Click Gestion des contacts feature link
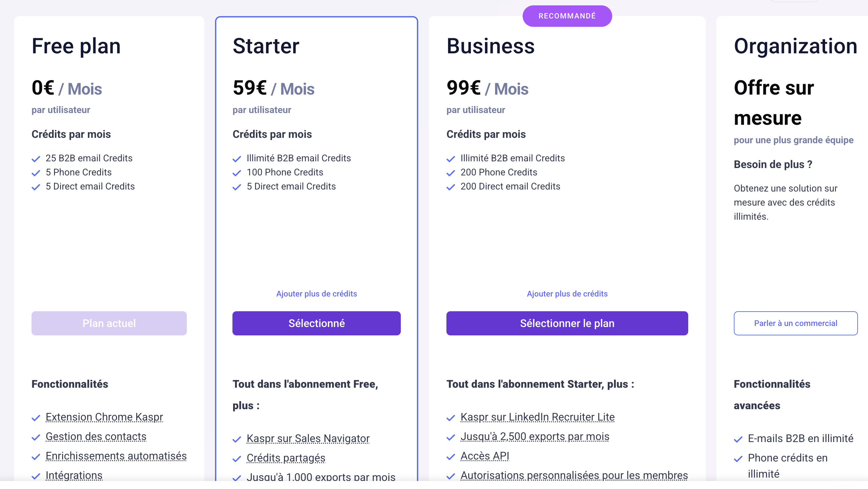This screenshot has height=489, width=868. coord(96,437)
